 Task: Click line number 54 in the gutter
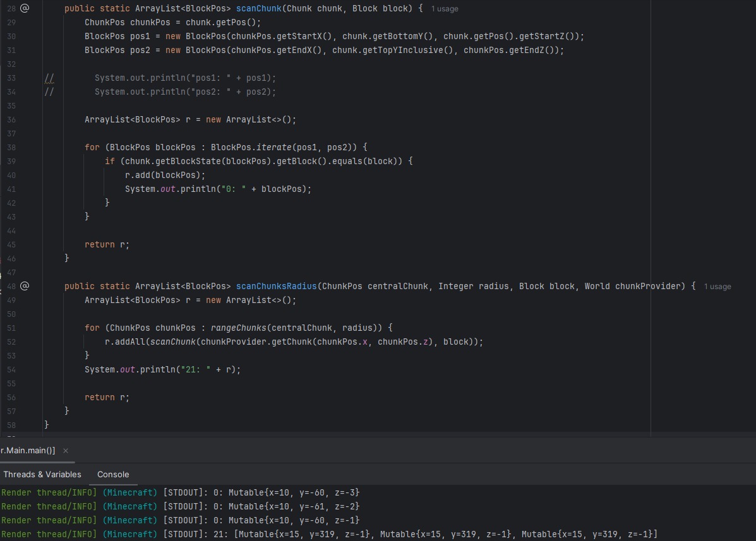(x=12, y=369)
